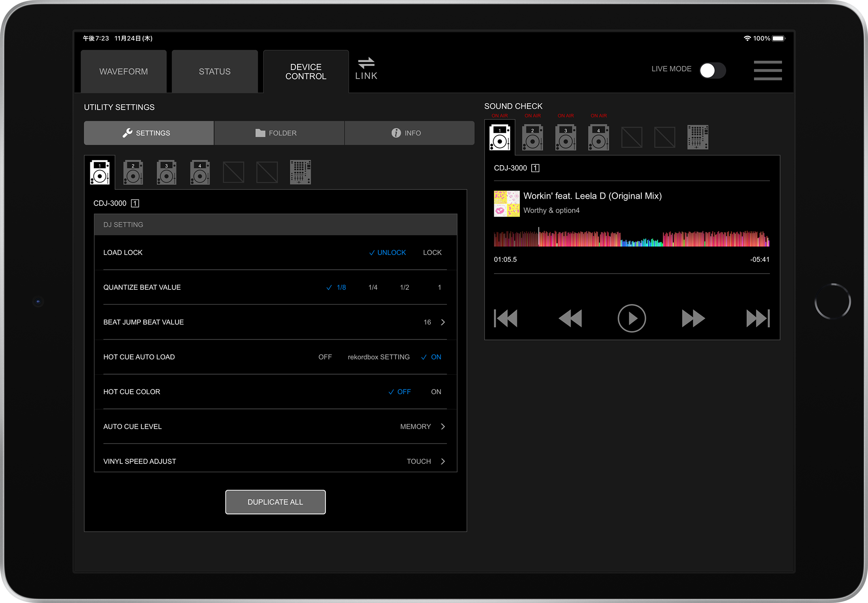Screen dimensions: 868x603
Task: Switch to the WAVEFORM tab
Action: (x=123, y=72)
